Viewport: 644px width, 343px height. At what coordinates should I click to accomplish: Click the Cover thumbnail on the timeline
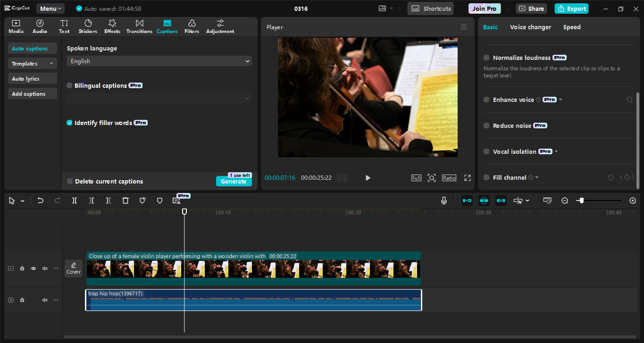pyautogui.click(x=74, y=268)
